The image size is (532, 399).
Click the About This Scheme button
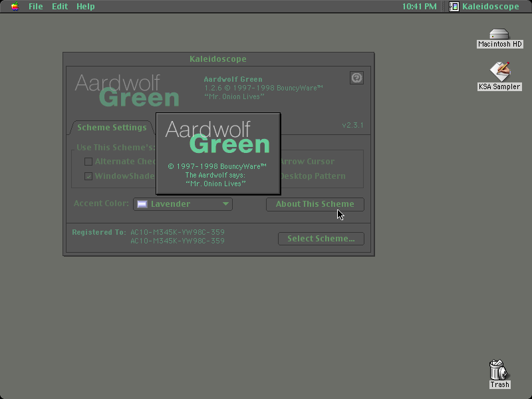pyautogui.click(x=315, y=204)
